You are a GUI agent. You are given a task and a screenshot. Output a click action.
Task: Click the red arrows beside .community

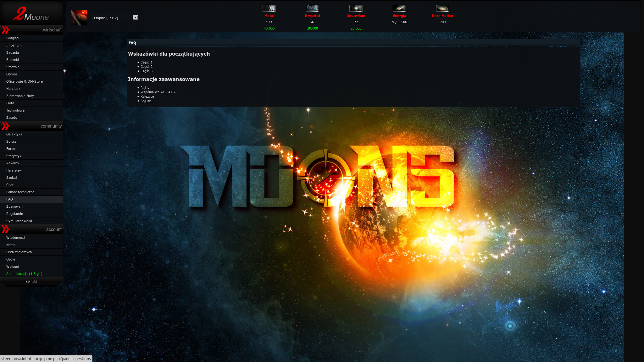[5, 126]
